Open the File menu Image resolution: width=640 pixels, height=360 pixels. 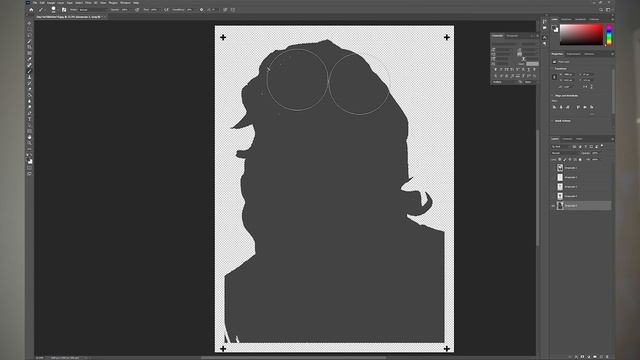click(x=35, y=3)
